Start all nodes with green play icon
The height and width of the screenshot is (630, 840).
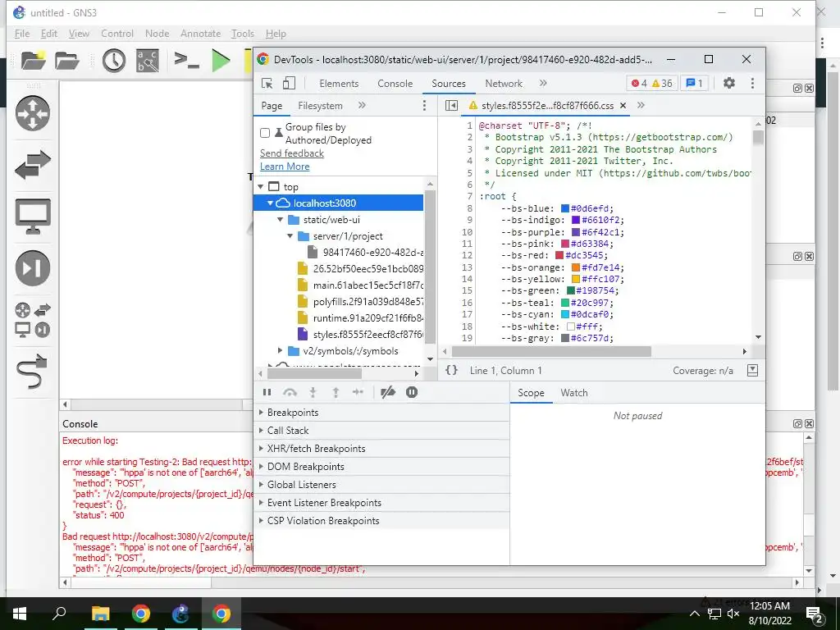point(221,61)
